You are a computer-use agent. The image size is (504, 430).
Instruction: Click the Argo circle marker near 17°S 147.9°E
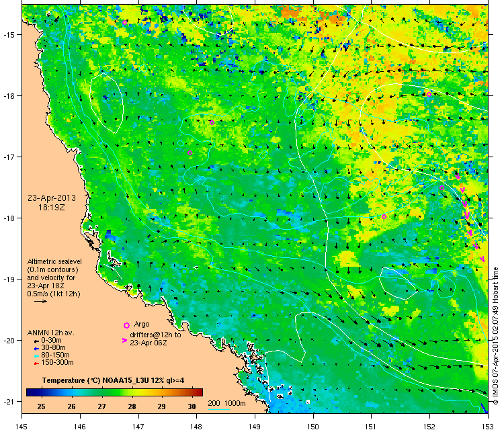[x=190, y=153]
